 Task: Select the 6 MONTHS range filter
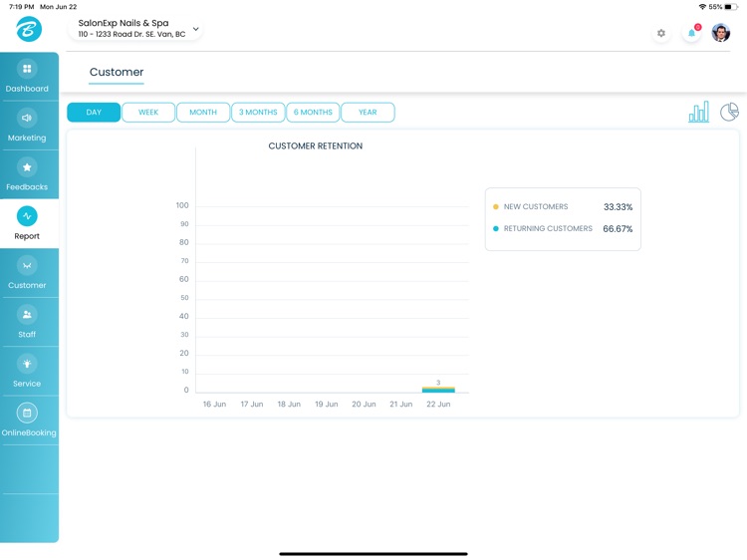click(313, 113)
